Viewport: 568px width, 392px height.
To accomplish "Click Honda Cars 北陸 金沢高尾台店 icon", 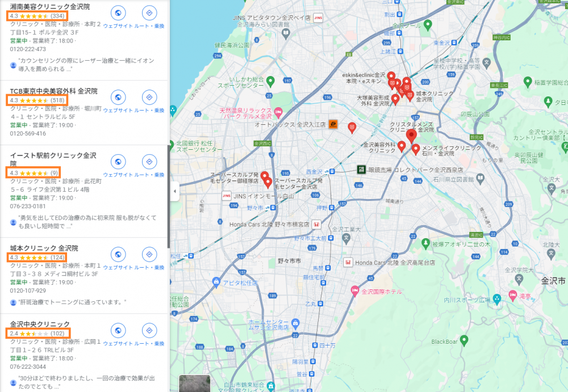I will pyautogui.click(x=348, y=263).
